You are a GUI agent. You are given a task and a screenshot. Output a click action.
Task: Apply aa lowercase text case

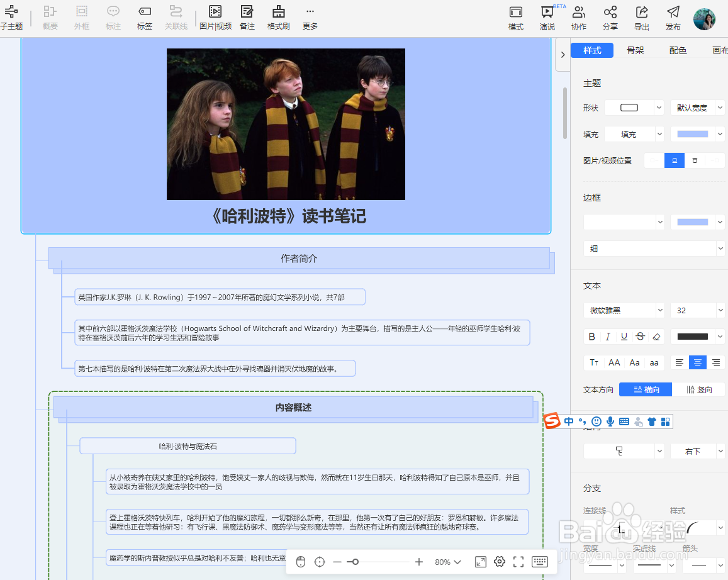654,363
